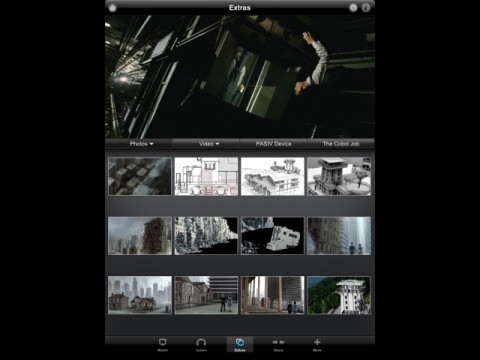The width and height of the screenshot is (480, 360).
Task: Switch to the Listen headphones tab
Action: click(201, 345)
